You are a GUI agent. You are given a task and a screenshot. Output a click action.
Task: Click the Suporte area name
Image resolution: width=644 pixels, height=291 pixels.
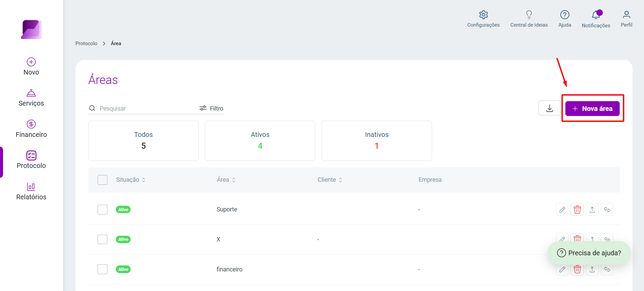coord(227,209)
